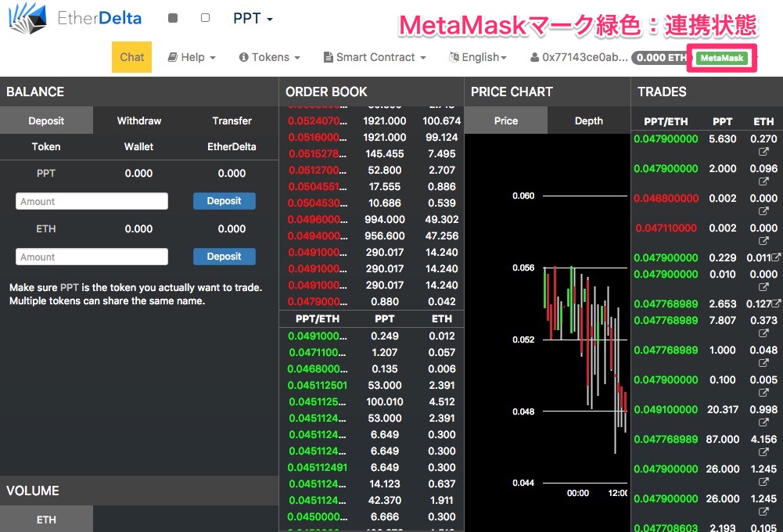Screen dimensions: 783x532
Task: Select sell order with 994.000 PPT
Action: pyautogui.click(x=372, y=220)
